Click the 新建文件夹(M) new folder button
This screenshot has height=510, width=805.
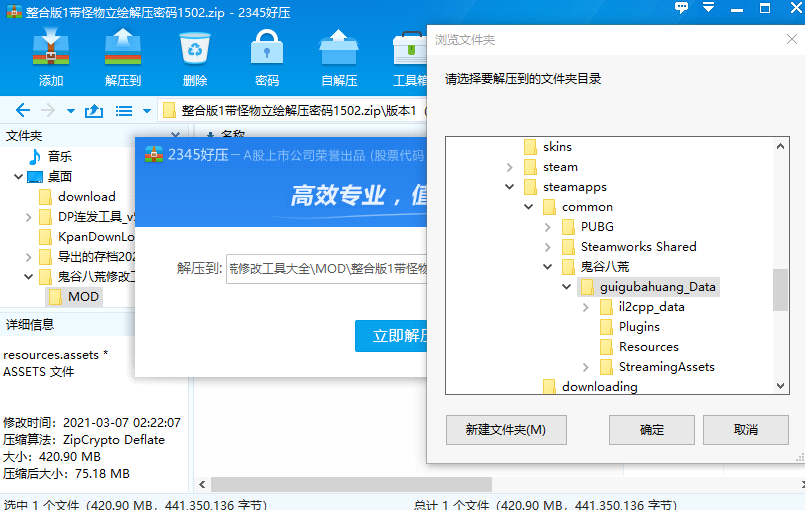506,430
